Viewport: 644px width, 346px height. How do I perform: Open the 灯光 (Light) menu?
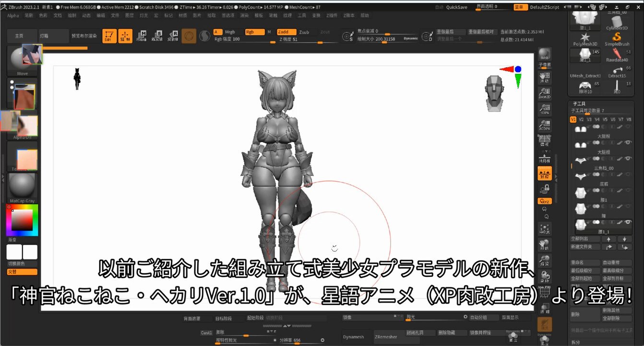click(143, 15)
